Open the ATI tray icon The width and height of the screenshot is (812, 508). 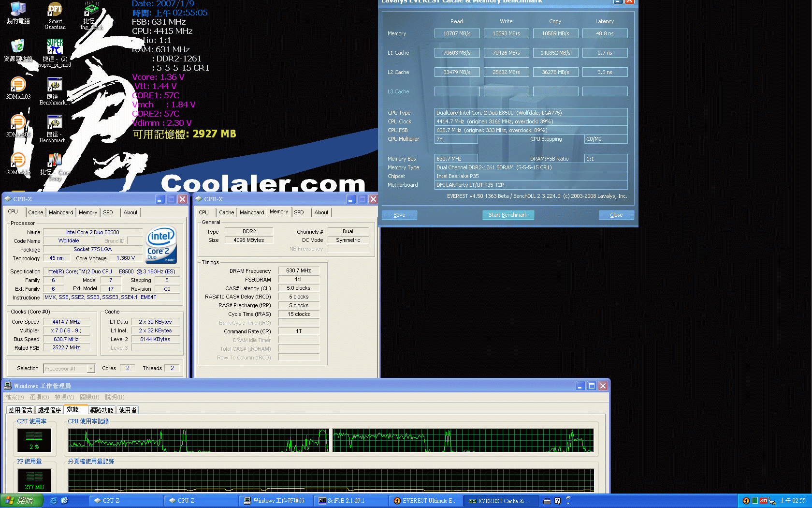(x=764, y=501)
